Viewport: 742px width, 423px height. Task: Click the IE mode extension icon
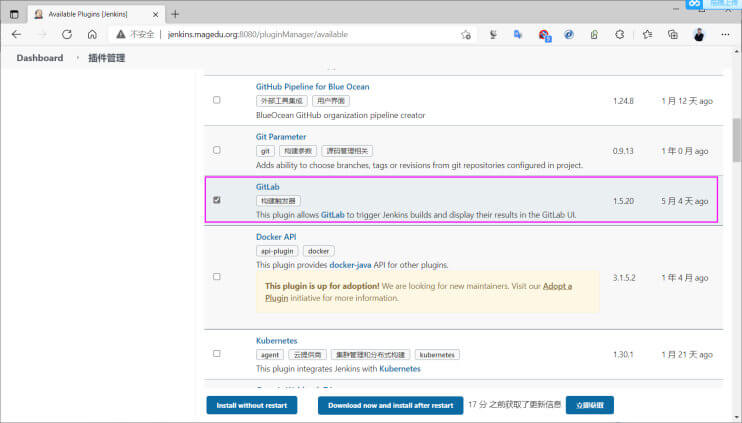tap(569, 34)
